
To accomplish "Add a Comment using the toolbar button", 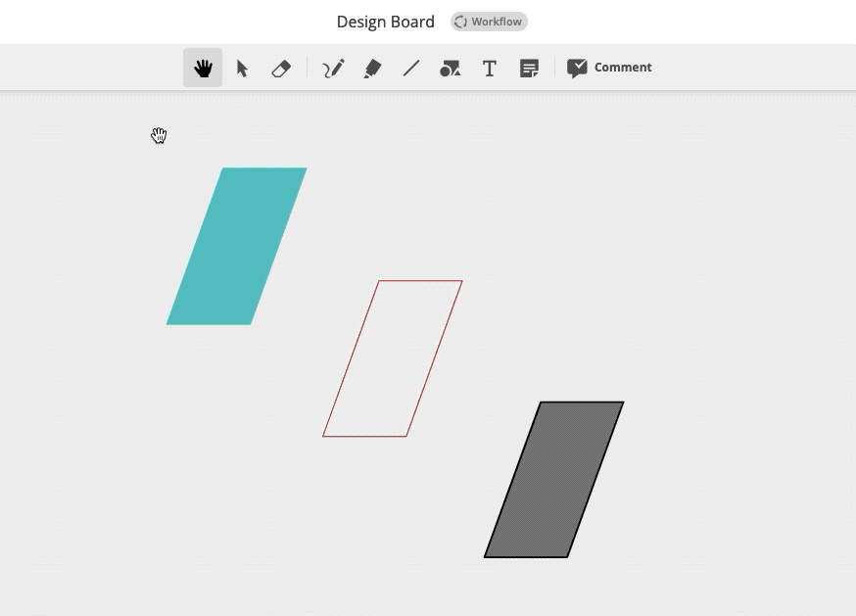I will click(x=608, y=67).
